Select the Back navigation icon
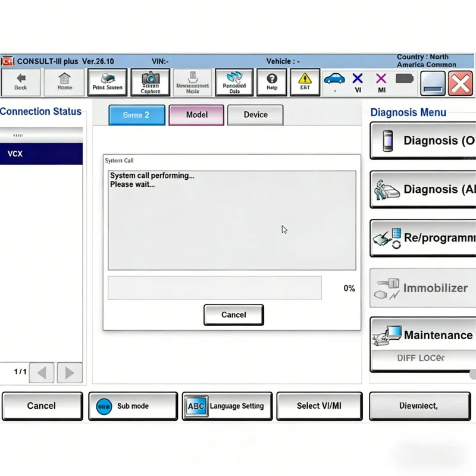 pyautogui.click(x=21, y=82)
